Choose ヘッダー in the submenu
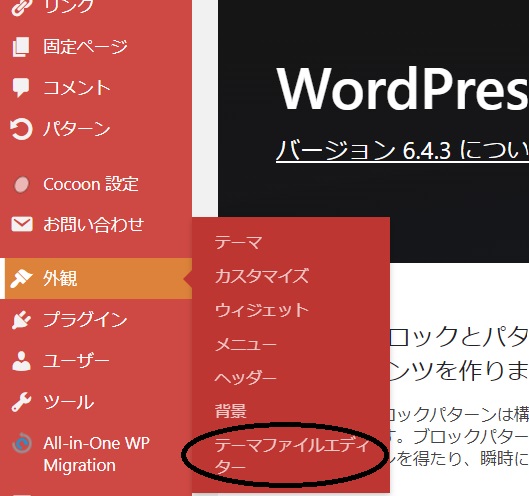Screen dimensions: 529x496 [246, 378]
